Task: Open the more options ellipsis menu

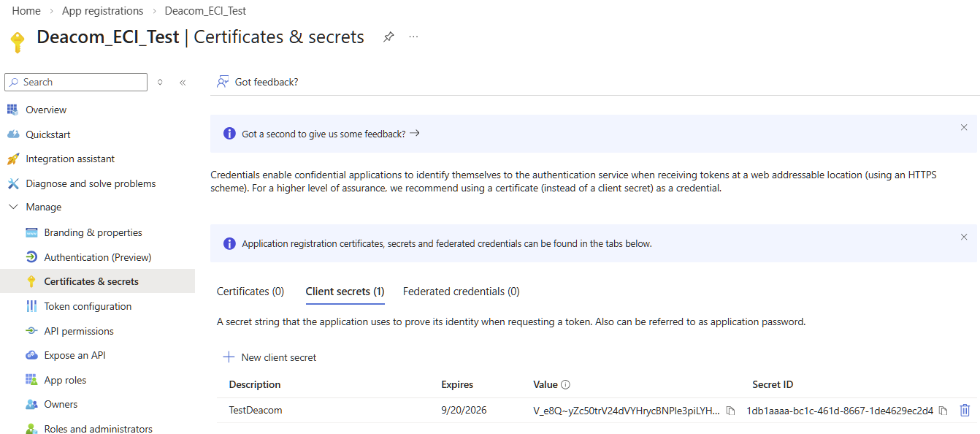Action: (x=413, y=37)
